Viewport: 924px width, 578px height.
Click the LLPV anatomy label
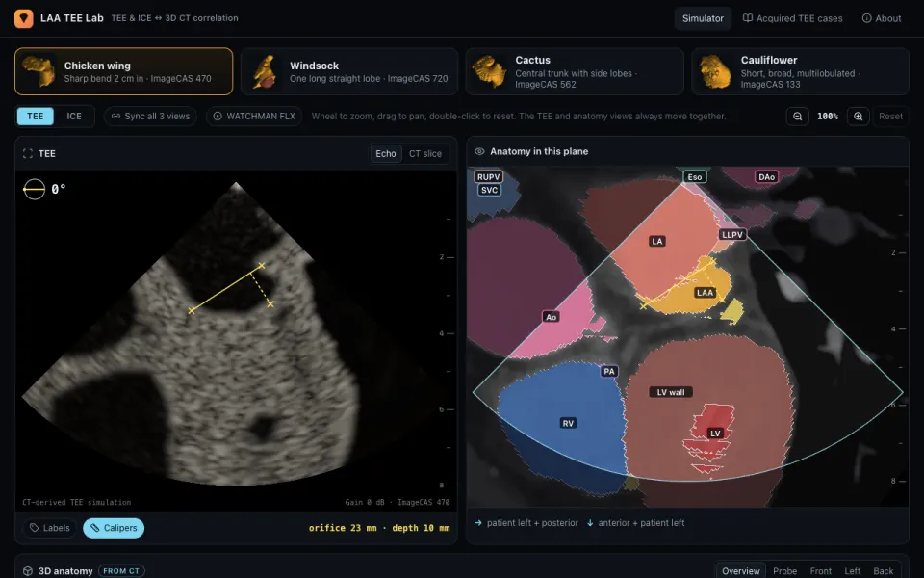732,235
